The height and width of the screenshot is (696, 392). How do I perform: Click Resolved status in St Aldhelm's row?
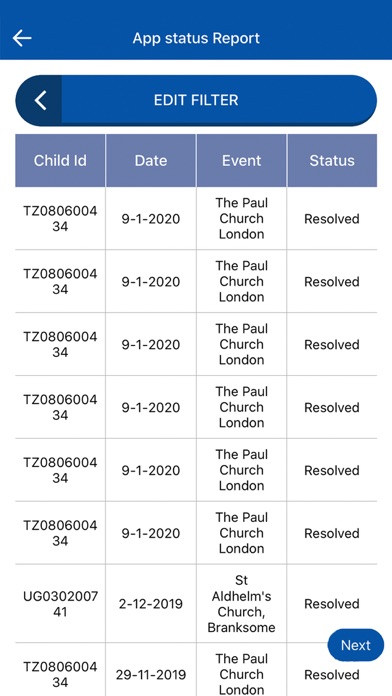(x=332, y=604)
